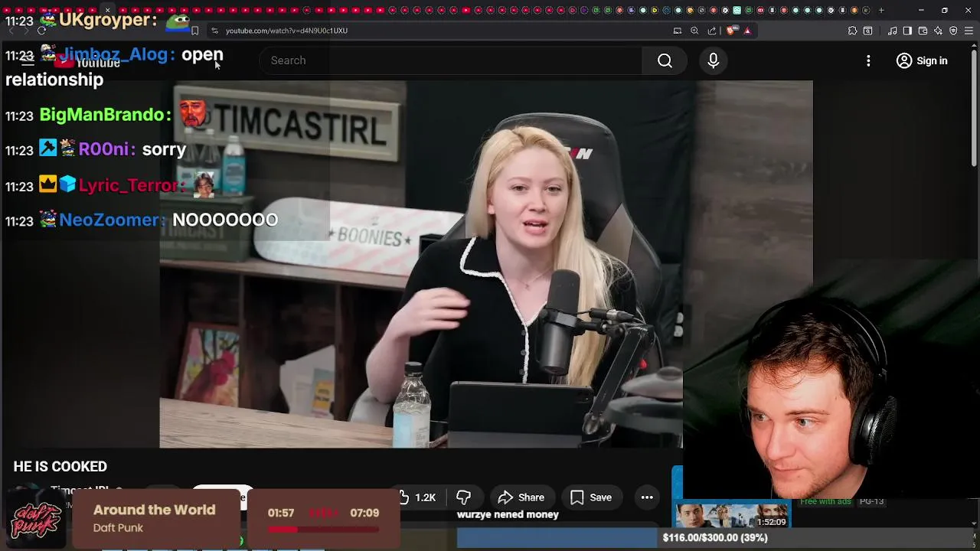Start voice search with the microphone icon
Screen dimensions: 980x551
coord(713,60)
